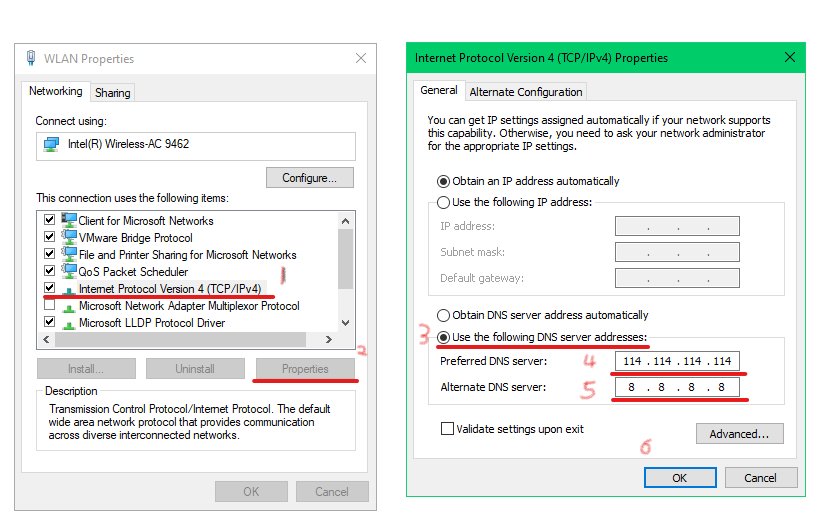823x518 pixels.
Task: Toggle Internet Protocol Version 4 checkbox
Action: point(50,288)
